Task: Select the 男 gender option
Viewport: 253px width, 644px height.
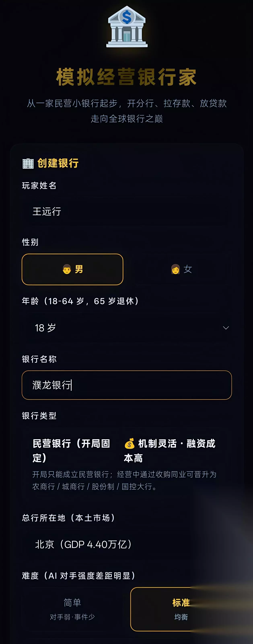Action: click(x=73, y=269)
